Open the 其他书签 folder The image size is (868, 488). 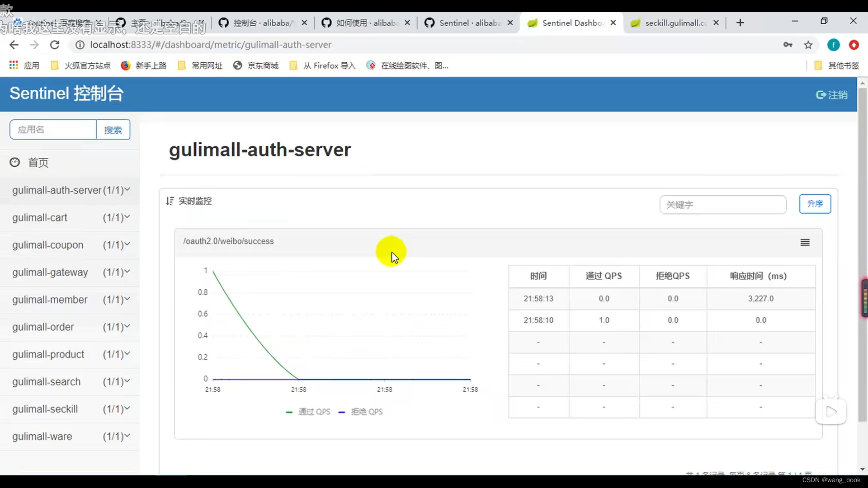click(x=837, y=66)
